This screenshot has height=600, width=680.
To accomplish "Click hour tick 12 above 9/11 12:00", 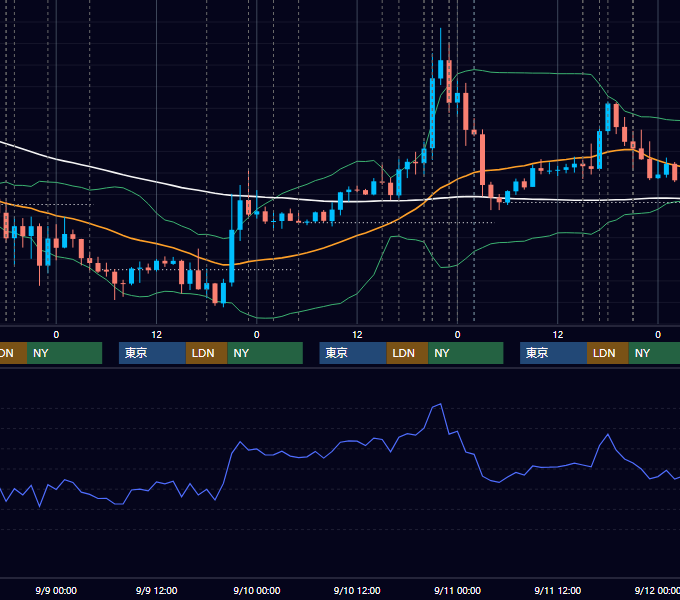I will (558, 335).
